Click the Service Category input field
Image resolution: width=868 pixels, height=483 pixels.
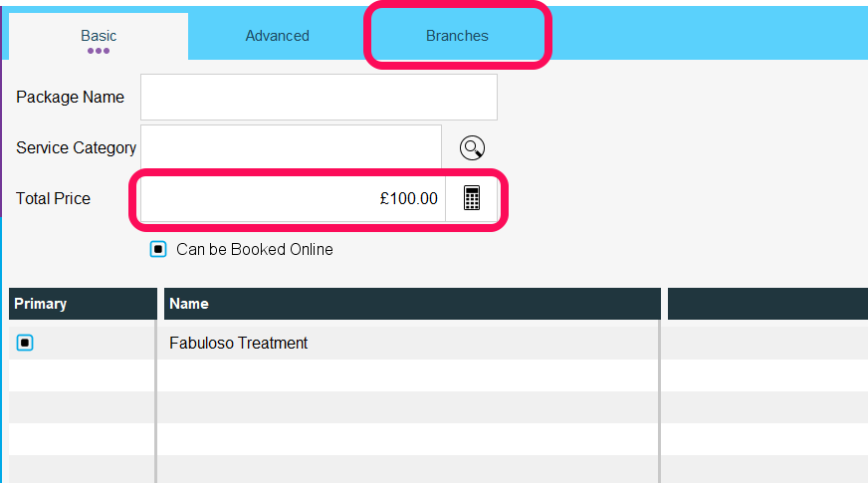click(292, 147)
